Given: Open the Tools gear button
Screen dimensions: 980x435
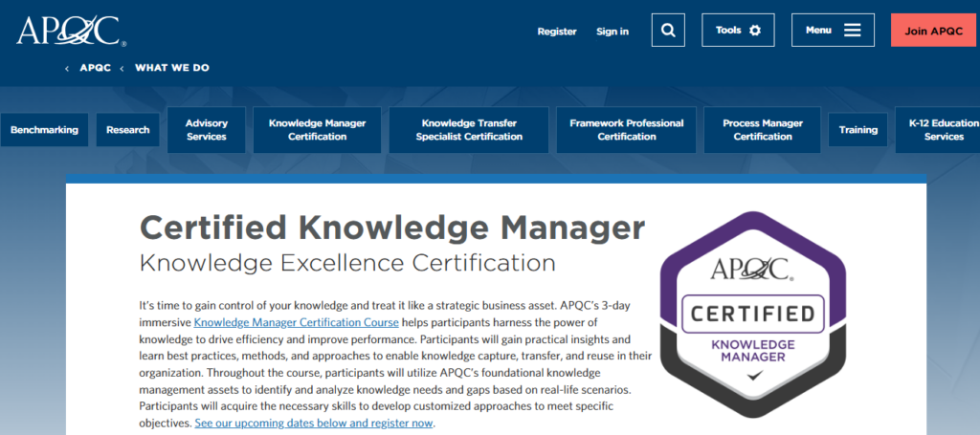Looking at the screenshot, I should [738, 30].
